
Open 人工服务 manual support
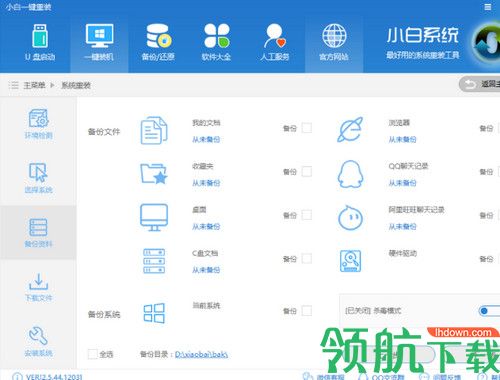click(x=275, y=43)
